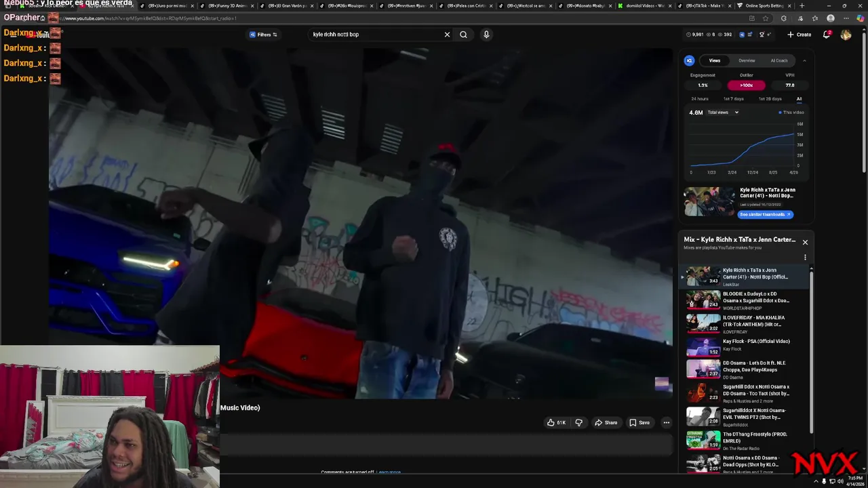
Task: Toggle the This video chart legend
Action: (791, 113)
